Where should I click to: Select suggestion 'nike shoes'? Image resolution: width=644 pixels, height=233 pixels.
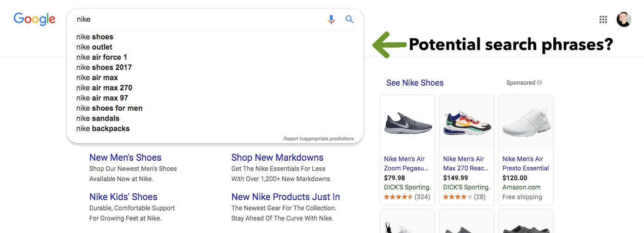[95, 37]
